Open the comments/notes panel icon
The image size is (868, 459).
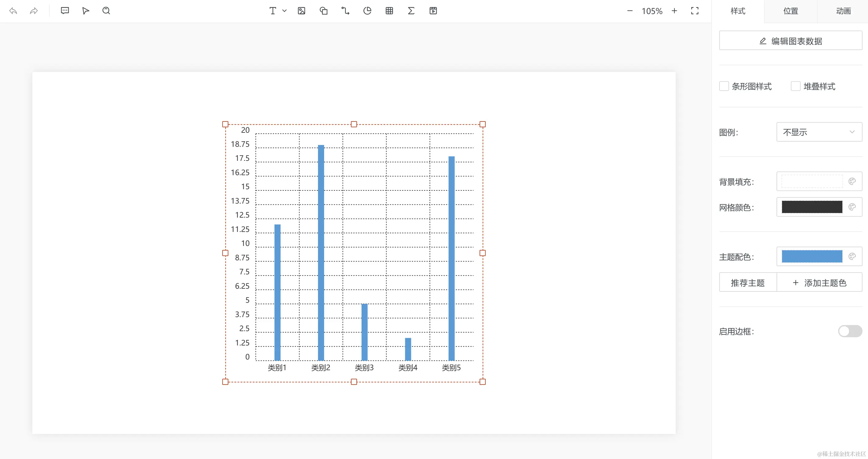coord(65,11)
